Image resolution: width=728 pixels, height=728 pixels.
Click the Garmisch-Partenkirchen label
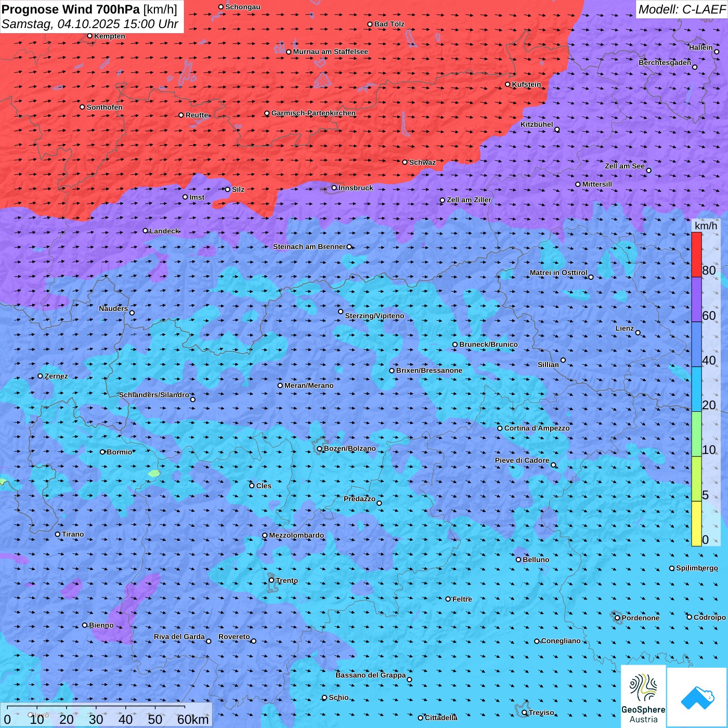coord(314,113)
